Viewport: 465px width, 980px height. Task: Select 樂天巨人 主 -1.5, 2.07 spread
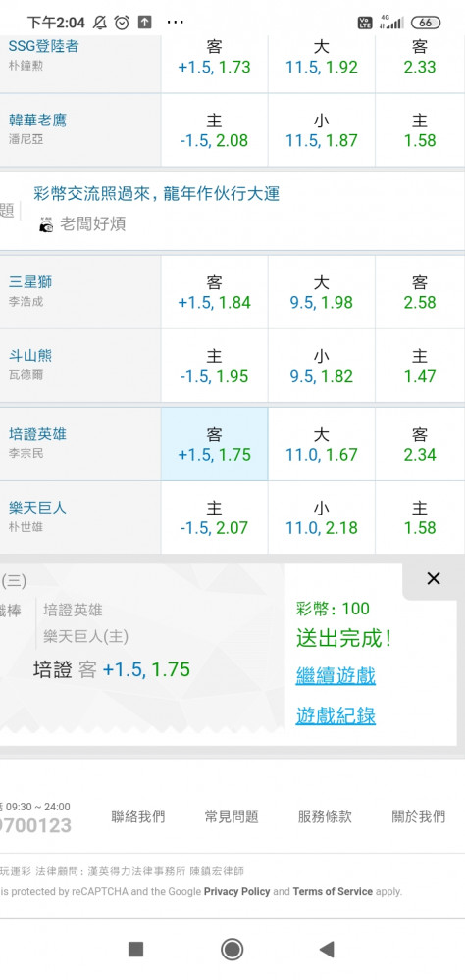click(x=214, y=517)
